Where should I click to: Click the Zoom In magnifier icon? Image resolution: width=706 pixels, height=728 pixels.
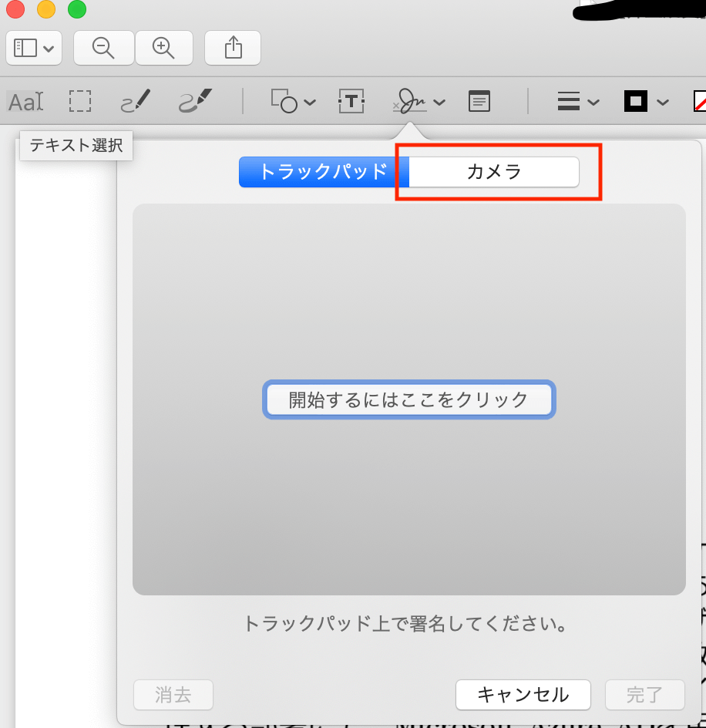pyautogui.click(x=163, y=47)
